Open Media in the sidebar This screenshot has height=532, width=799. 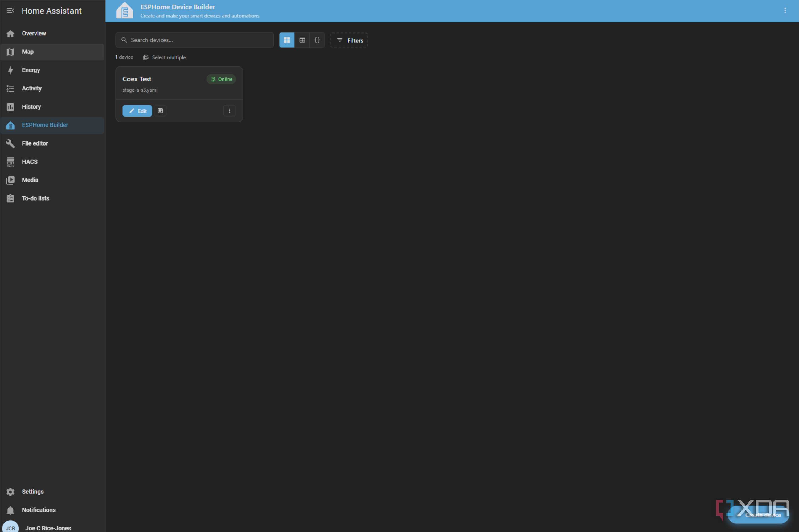[52, 180]
